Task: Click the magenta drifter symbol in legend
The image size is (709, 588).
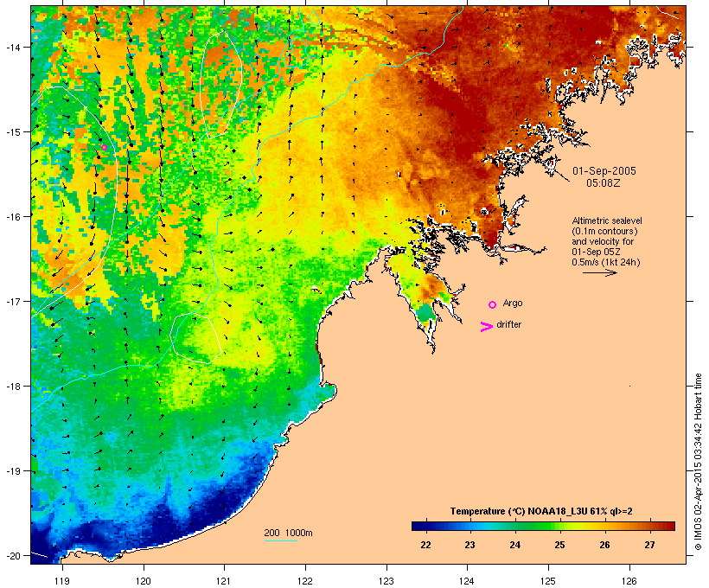Action: click(486, 327)
